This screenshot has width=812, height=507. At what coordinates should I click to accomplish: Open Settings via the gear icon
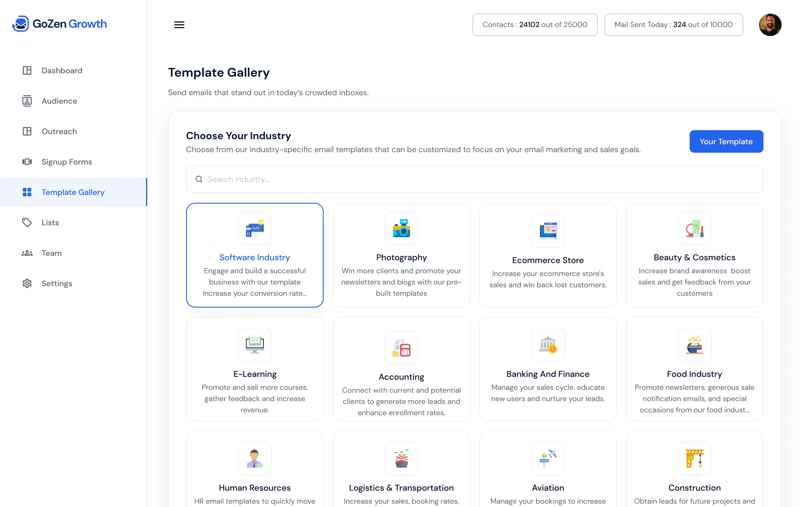tap(27, 283)
